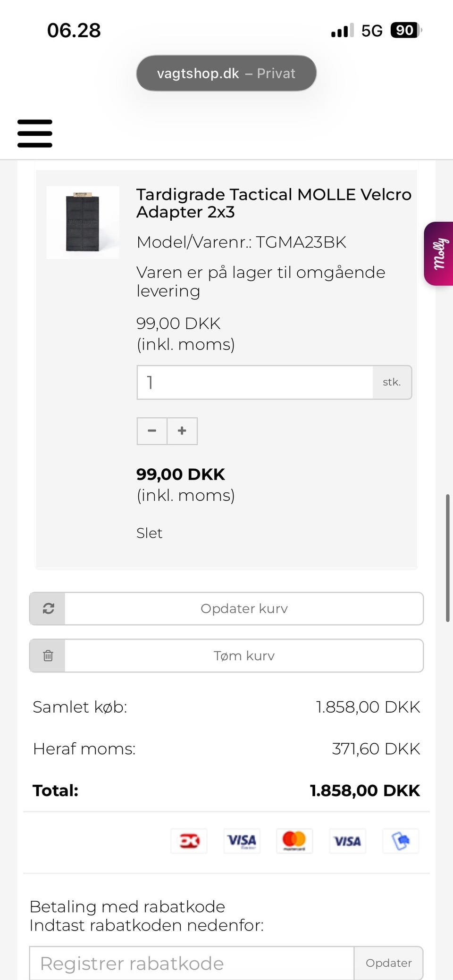Viewport: 453px width, 980px height.
Task: Open the MOLLE Velcro Adapter product thumbnail
Action: (83, 223)
